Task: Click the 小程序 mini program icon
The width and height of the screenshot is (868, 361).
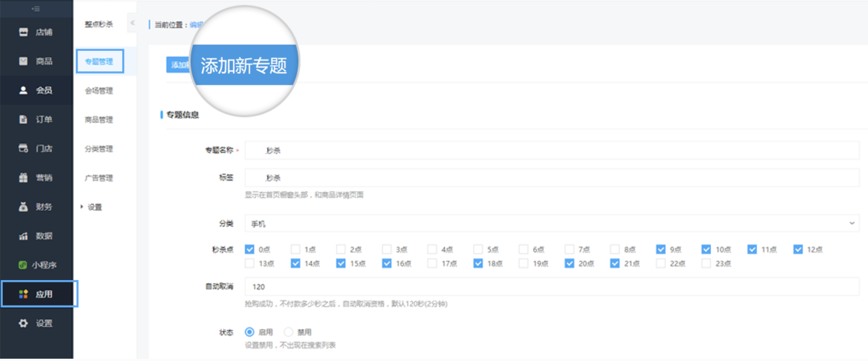Action: point(23,265)
